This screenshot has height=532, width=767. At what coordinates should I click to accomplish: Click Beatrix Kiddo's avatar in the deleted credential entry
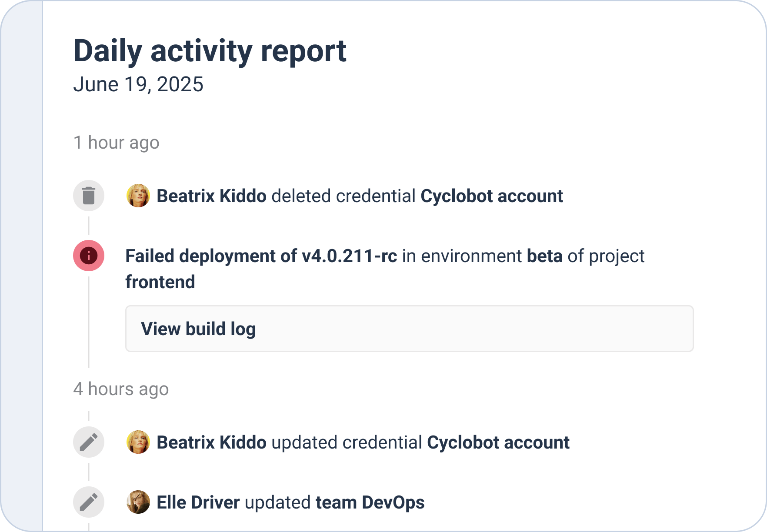(138, 196)
